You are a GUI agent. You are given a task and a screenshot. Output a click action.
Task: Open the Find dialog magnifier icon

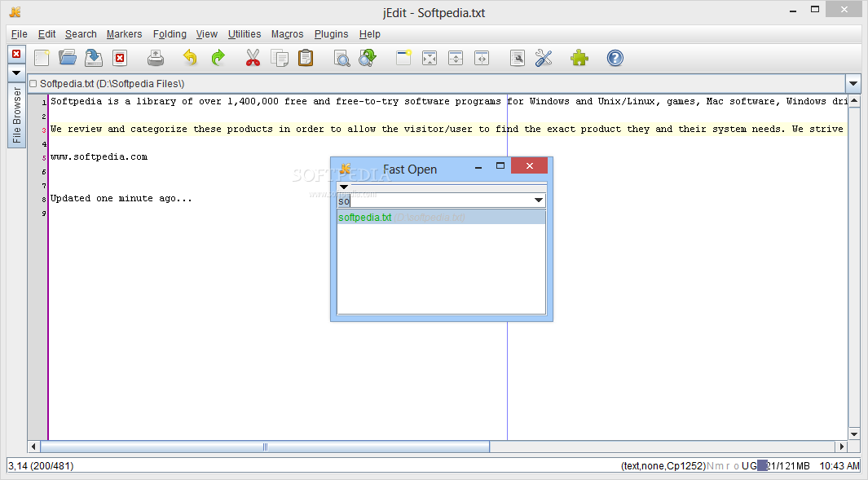341,58
